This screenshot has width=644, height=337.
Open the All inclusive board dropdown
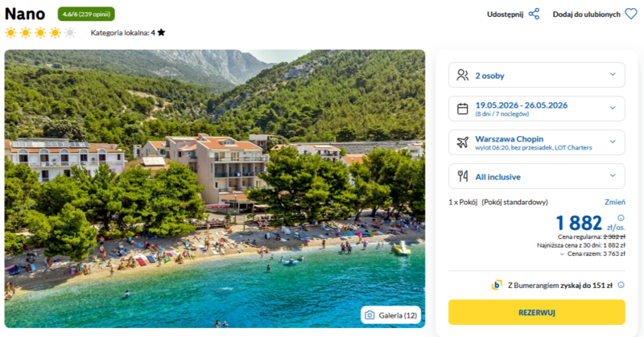coord(536,176)
